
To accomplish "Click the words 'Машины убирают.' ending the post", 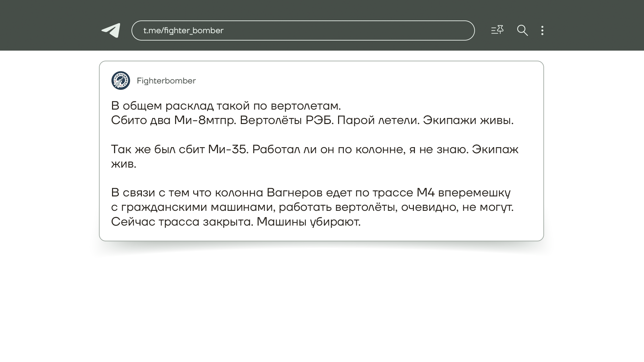I will 309,222.
